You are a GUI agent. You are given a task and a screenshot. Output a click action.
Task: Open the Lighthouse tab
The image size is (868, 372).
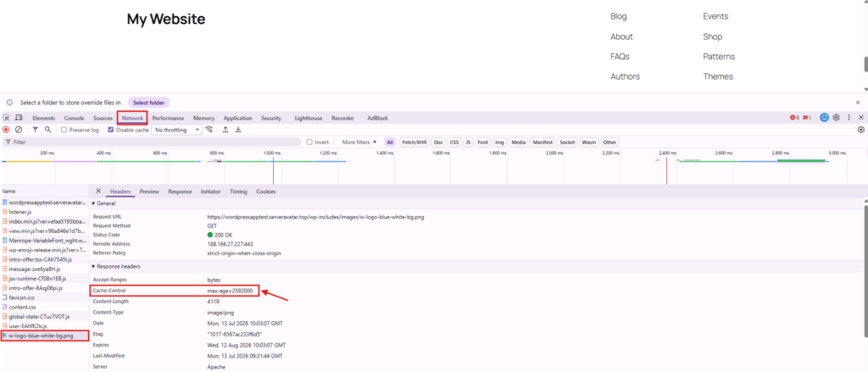[309, 118]
